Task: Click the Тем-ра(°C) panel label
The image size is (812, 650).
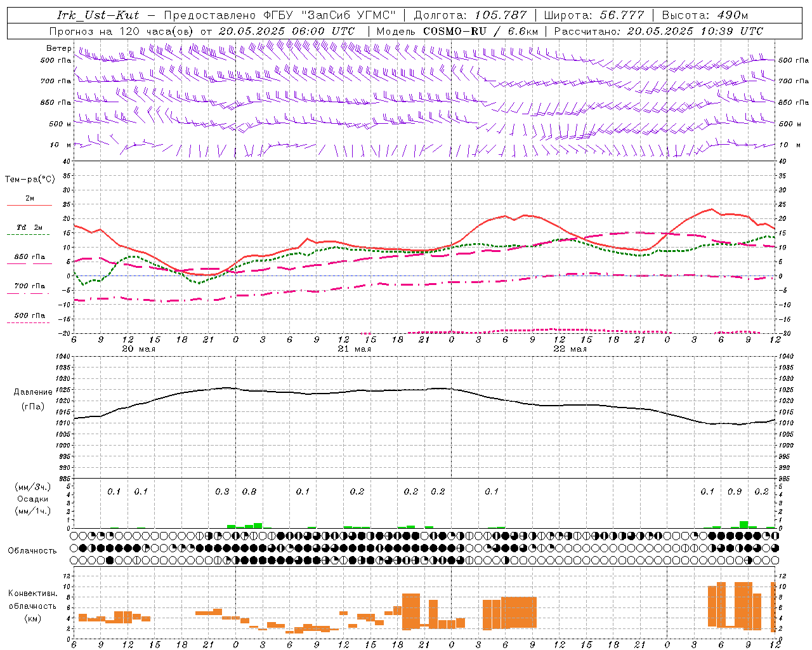Action: [30, 179]
